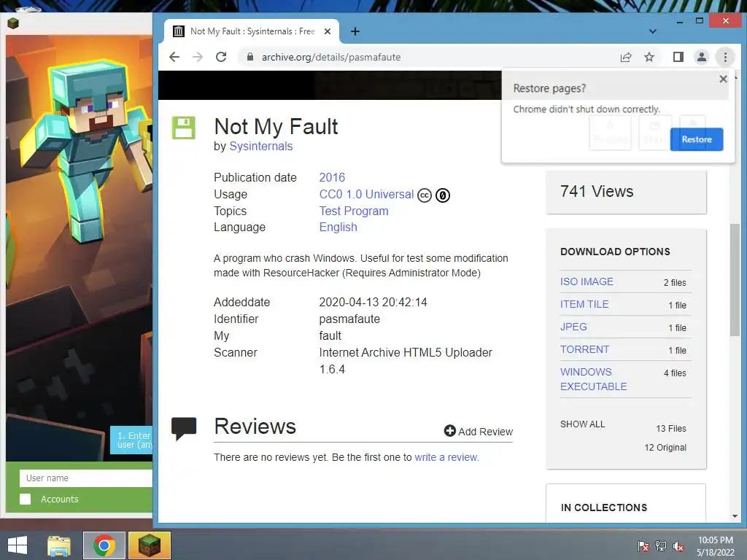Screen dimensions: 747x560
Task: Open Chrome three-dot menu
Action: 726,57
